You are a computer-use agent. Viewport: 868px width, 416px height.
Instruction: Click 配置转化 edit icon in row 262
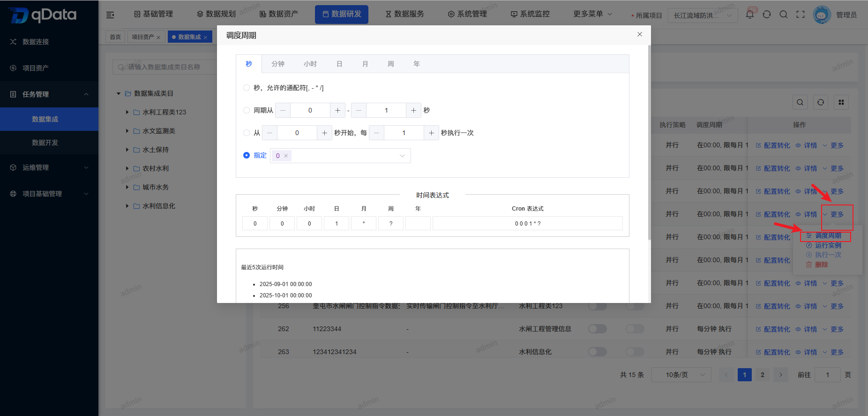pos(758,329)
